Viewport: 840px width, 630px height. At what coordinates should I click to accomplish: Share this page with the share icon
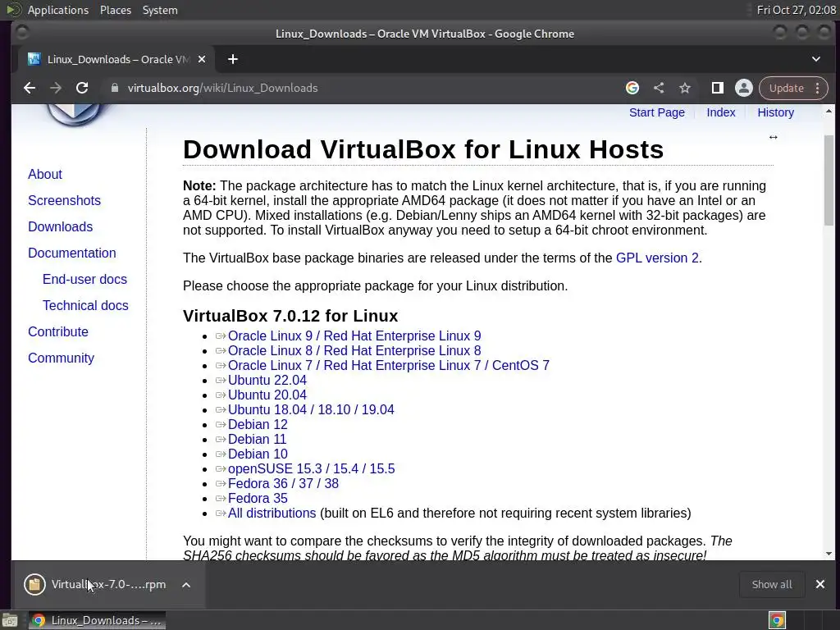[x=659, y=88]
